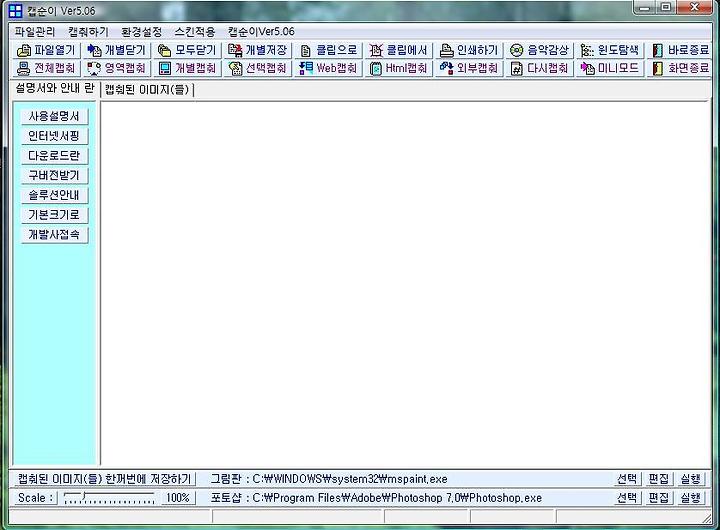This screenshot has width=720, height=530.
Task: Click the 100% scale value button
Action: 178,498
